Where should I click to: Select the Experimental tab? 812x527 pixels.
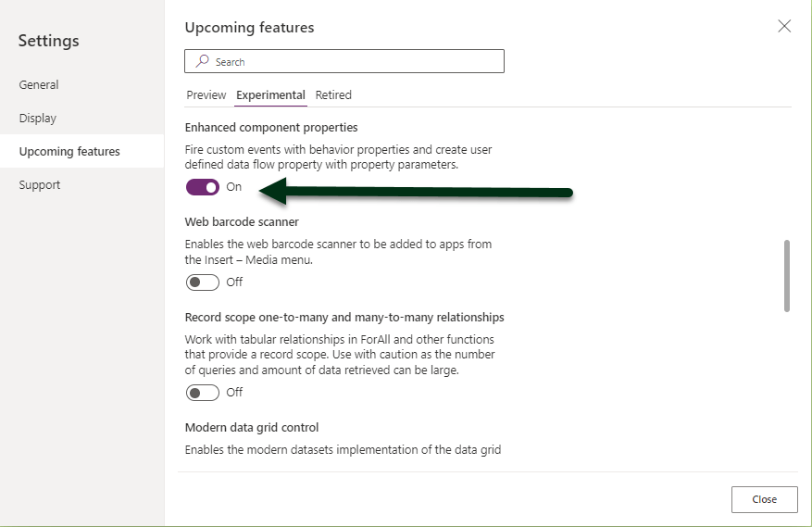pos(270,95)
